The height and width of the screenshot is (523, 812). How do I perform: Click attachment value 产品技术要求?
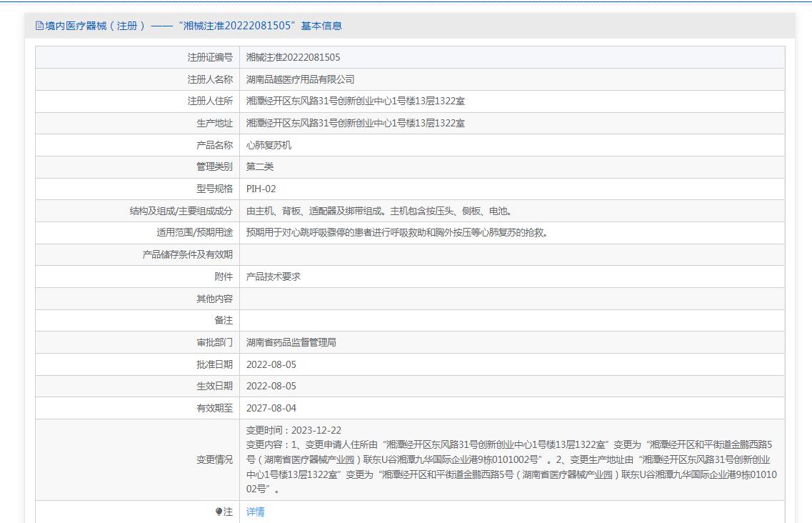(273, 277)
